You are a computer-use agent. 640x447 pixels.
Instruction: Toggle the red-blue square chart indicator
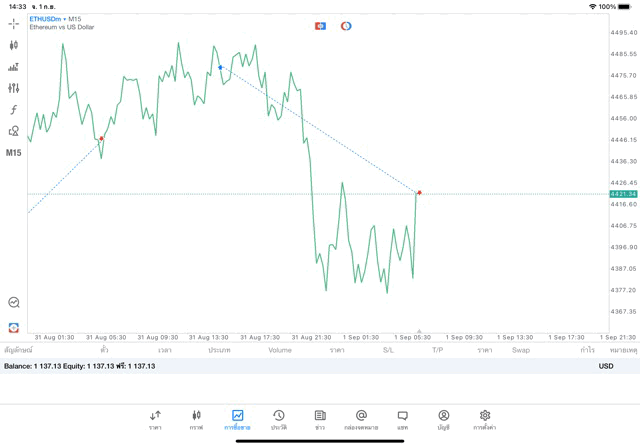coord(320,26)
